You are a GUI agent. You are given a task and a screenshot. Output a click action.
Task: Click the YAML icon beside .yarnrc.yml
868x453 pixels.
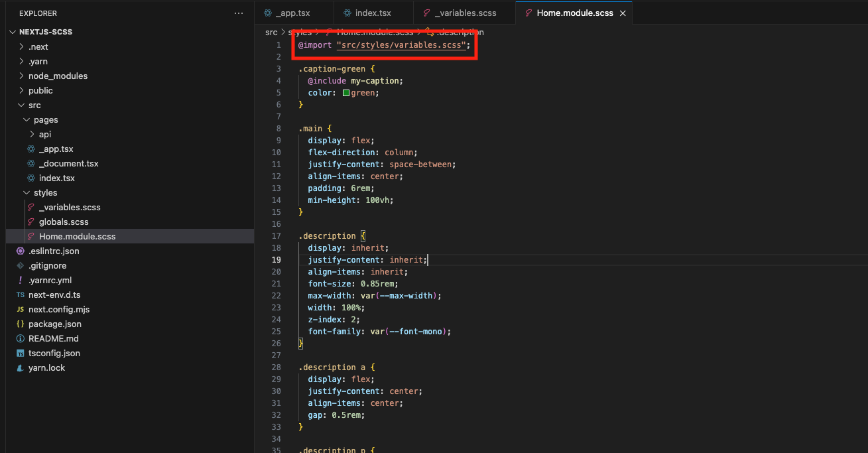click(x=20, y=281)
